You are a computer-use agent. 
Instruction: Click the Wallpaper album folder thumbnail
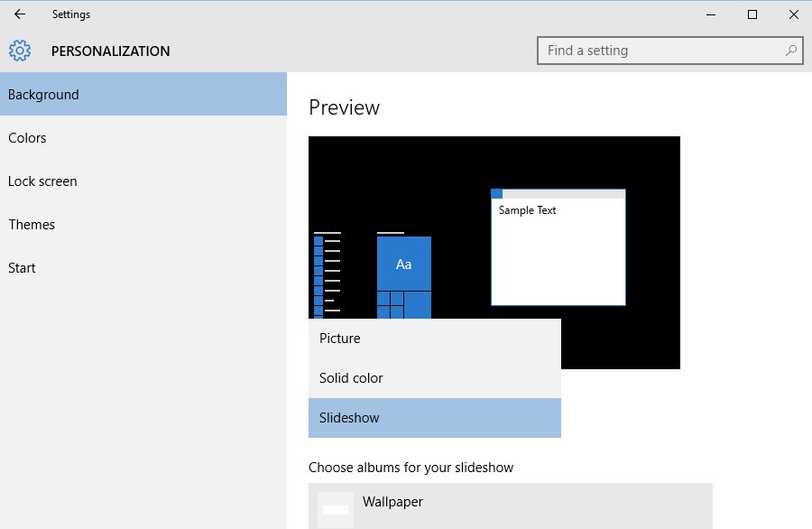(336, 510)
